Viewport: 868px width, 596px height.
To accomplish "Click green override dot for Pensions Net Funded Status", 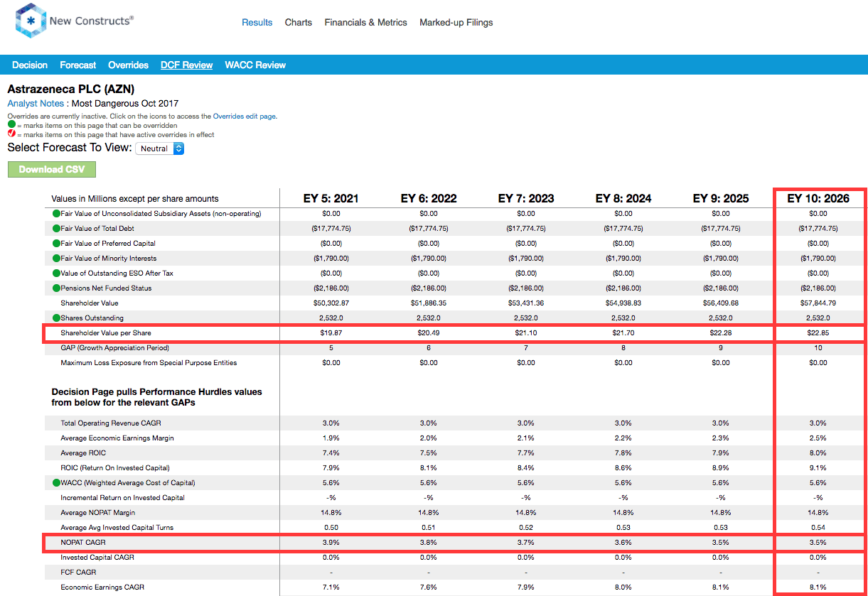I will [x=56, y=288].
